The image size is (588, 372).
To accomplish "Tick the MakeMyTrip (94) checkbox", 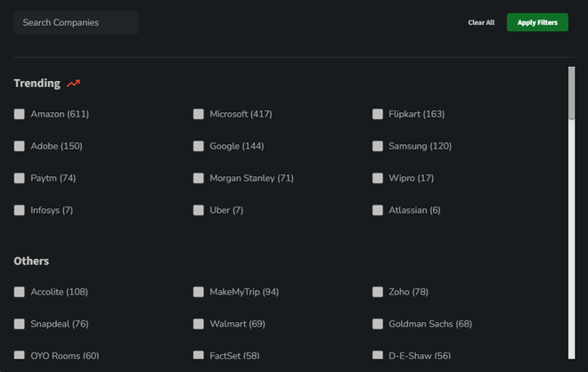I will (x=199, y=292).
